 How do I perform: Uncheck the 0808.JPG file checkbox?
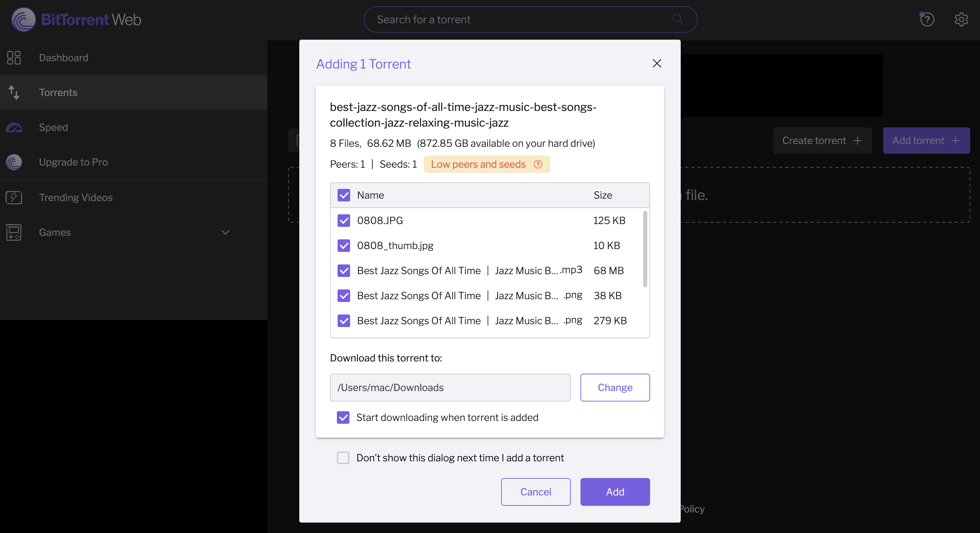pyautogui.click(x=343, y=220)
